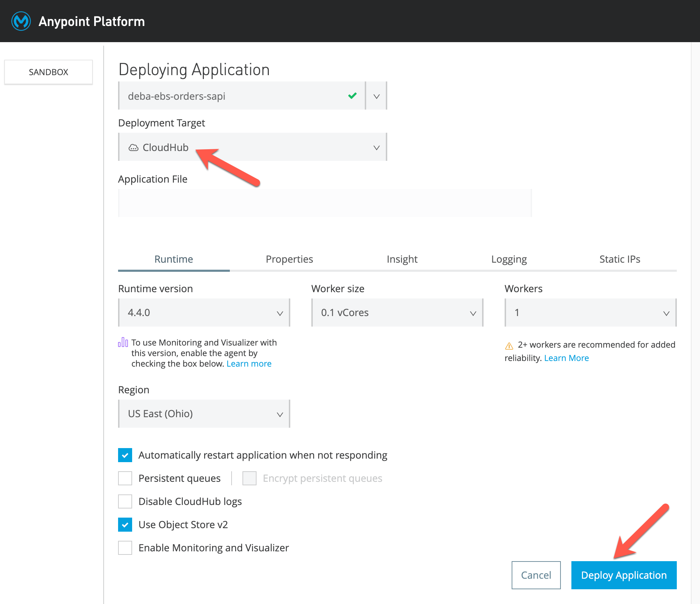
Task: Open the Deployment Target CloudHub dropdown
Action: [x=253, y=147]
